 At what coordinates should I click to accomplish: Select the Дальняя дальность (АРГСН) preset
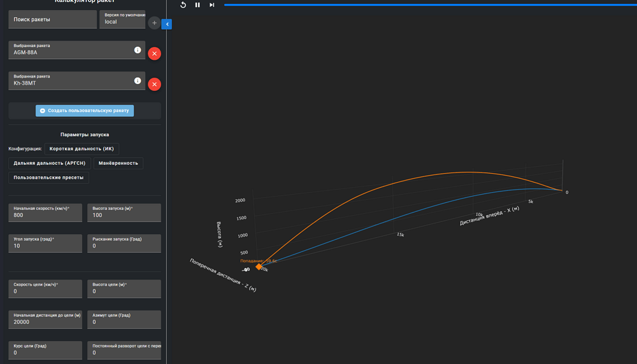(49, 164)
